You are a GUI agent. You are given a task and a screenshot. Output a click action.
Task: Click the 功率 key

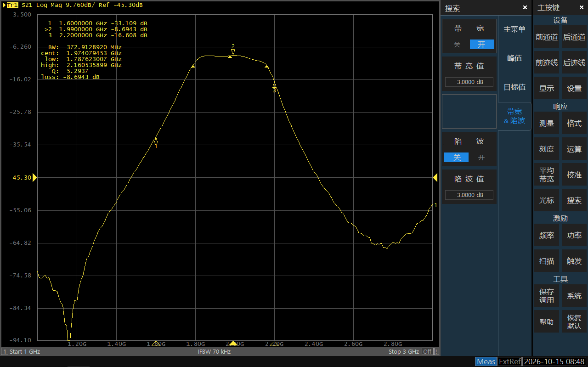point(574,236)
